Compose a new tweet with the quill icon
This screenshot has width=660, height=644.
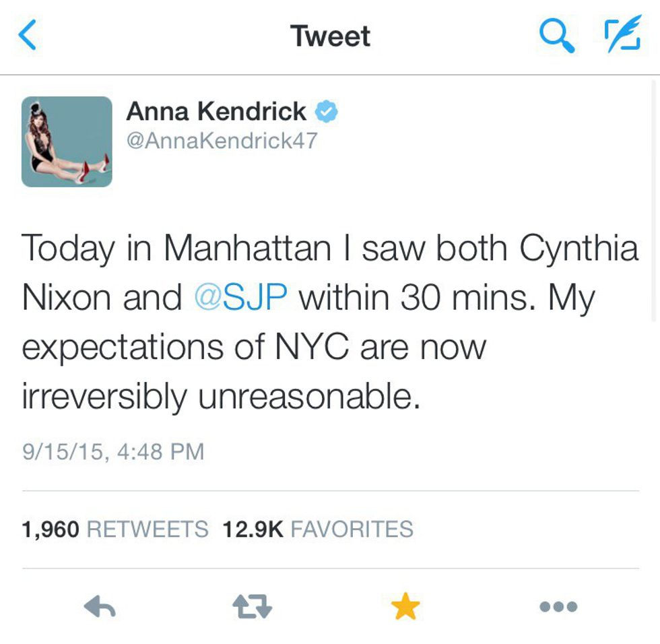[620, 36]
